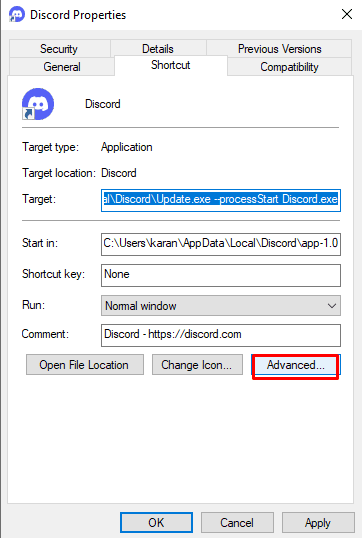Confirm with the OK button
Viewport: 362px width, 538px height.
pyautogui.click(x=156, y=523)
